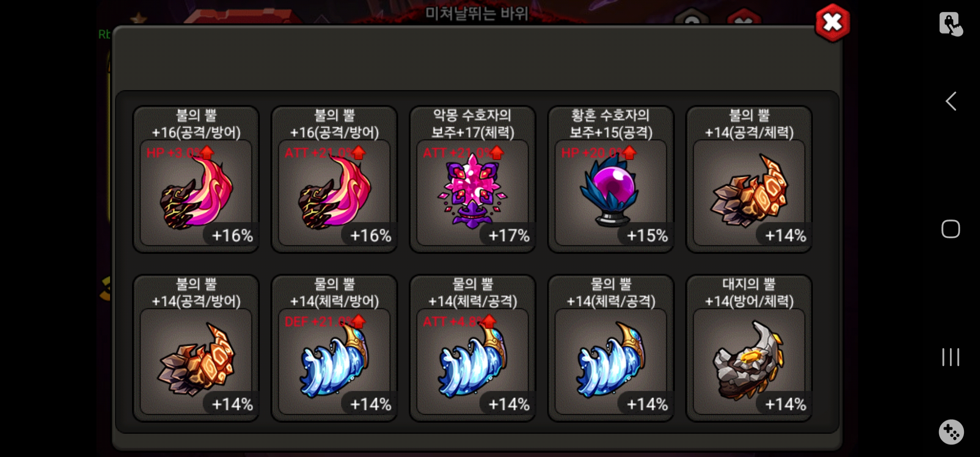
Task: Open the game tools controller icon
Action: [x=951, y=432]
